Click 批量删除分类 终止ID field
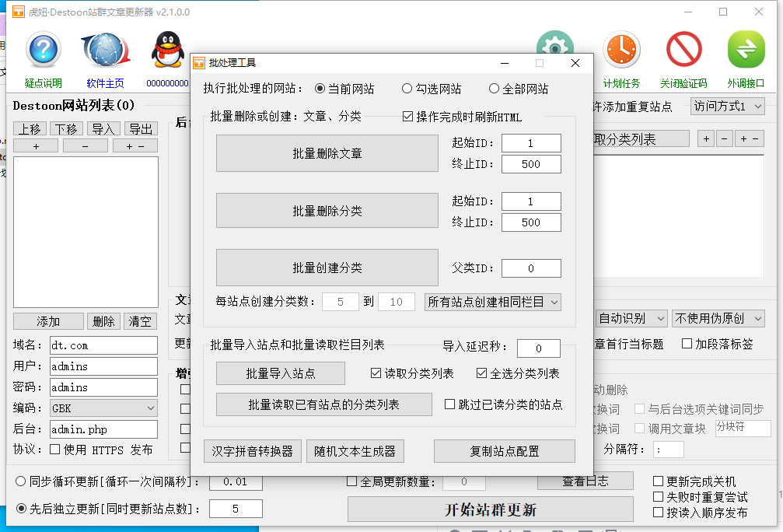The width and height of the screenshot is (783, 532). [x=531, y=222]
